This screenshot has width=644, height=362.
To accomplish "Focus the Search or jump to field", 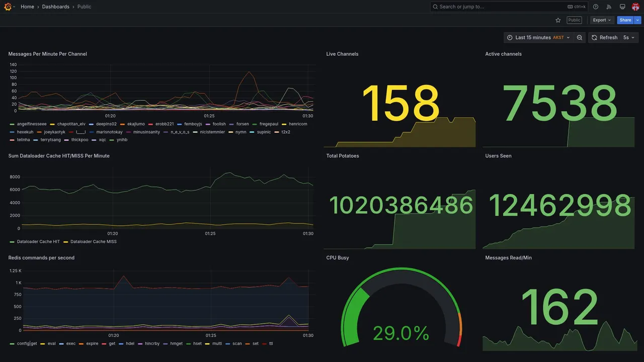I will pyautogui.click(x=509, y=7).
